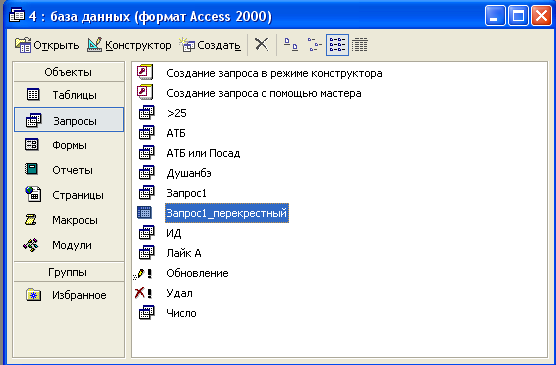Click the Конструктор toolbar button

[129, 45]
